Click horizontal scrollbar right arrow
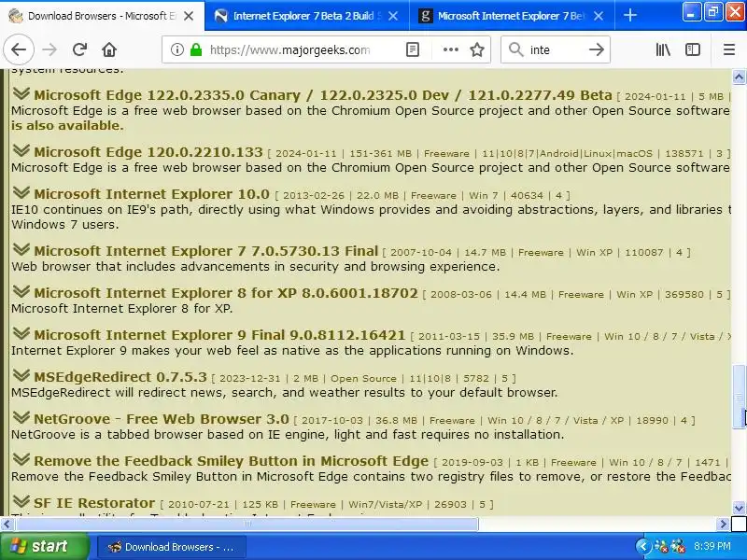 (723, 525)
